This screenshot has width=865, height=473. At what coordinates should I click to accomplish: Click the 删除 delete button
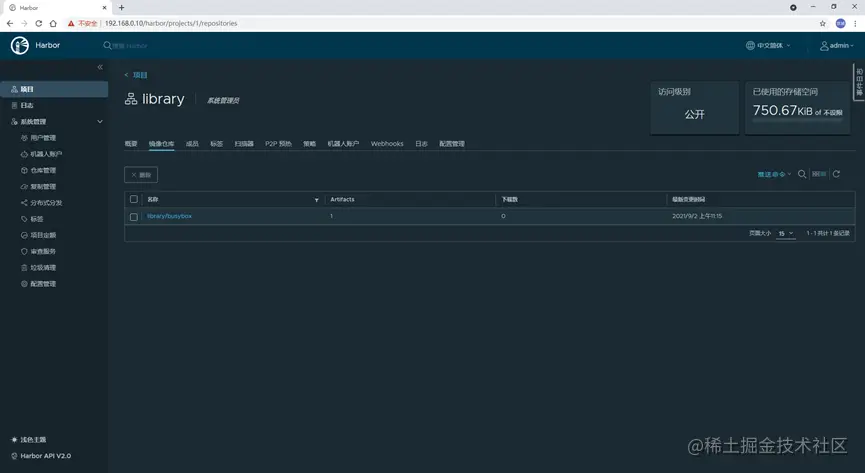141,175
